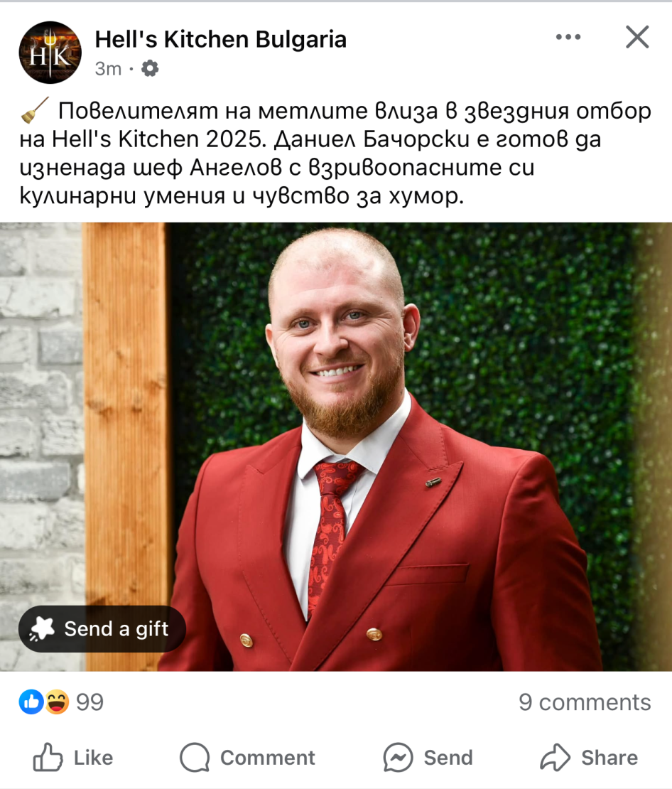Click the haha reaction emoji icon
This screenshot has width=672, height=789.
tap(57, 702)
